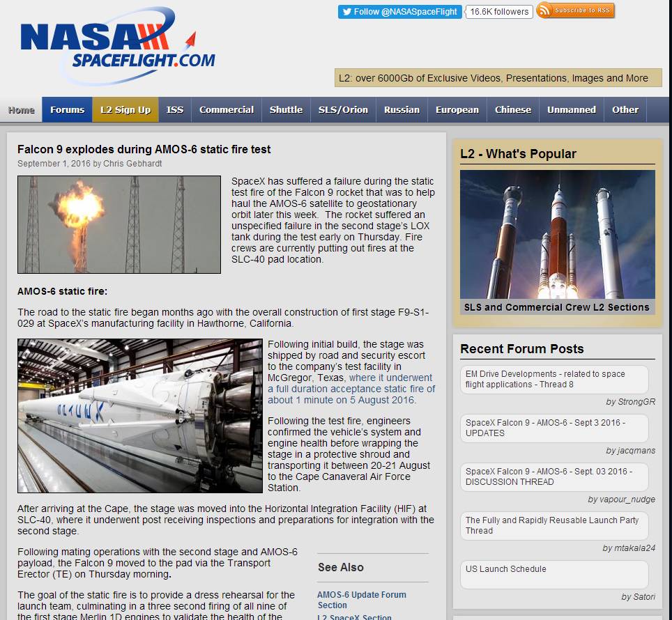Screen dimensions: 672x620
Task: Click the byline September 1, 2016 by Chris Gebhardt
Action: [89, 164]
